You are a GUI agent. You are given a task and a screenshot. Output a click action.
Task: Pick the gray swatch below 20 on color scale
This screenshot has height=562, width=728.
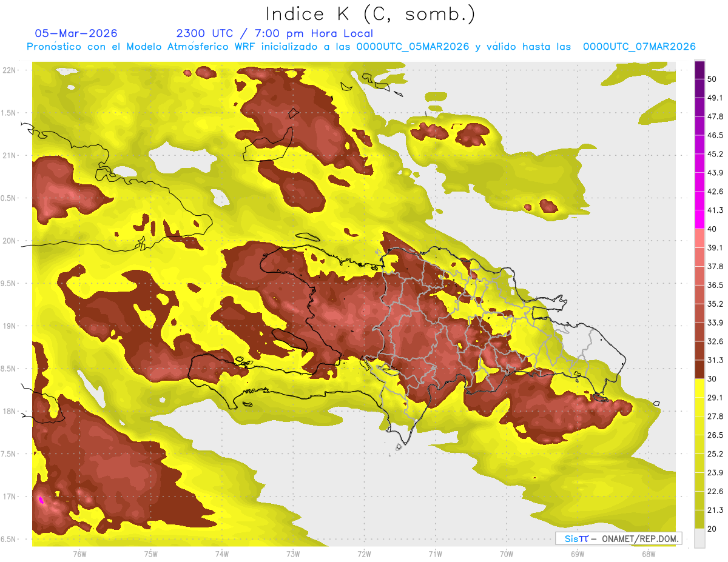[699, 538]
